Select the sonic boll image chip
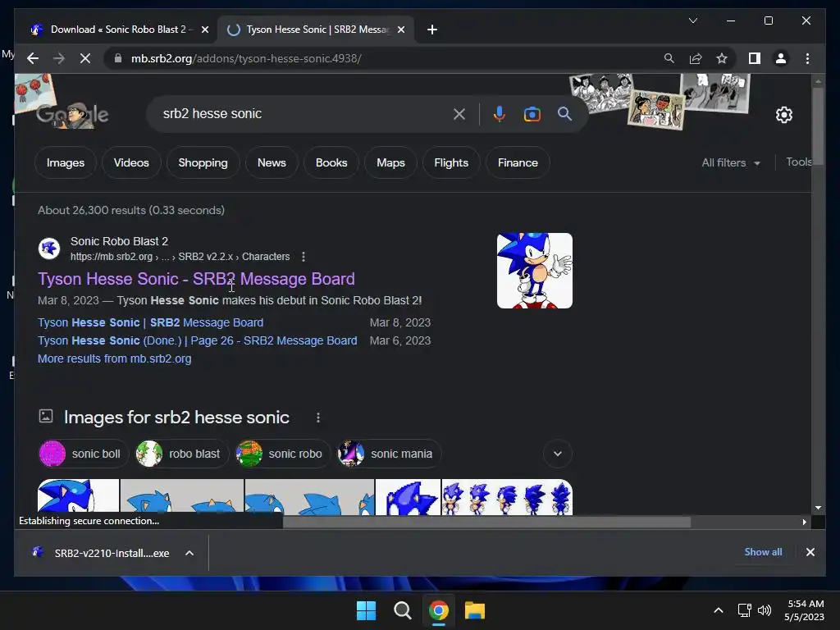This screenshot has width=840, height=630. tap(83, 454)
